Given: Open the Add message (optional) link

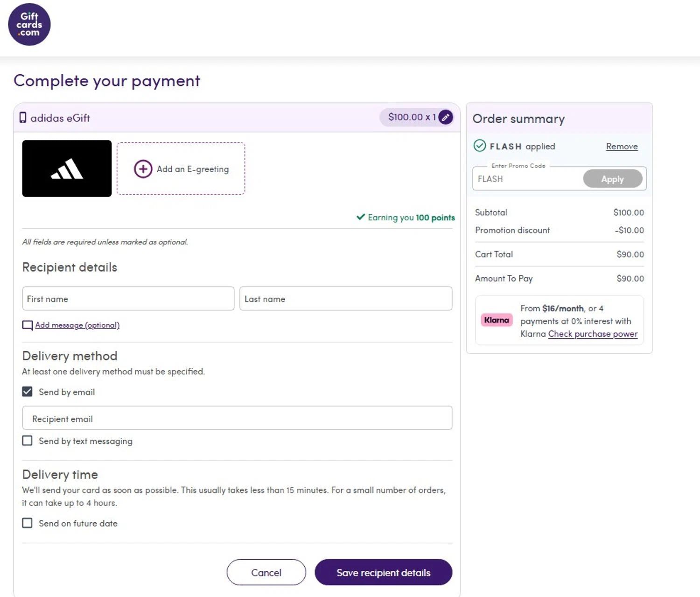Looking at the screenshot, I should 77,325.
